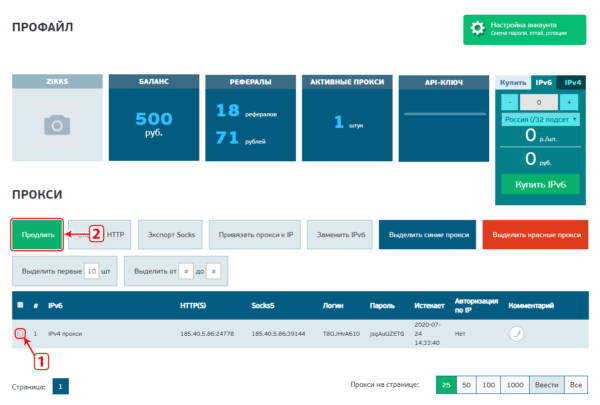Click Выделить красные прокси button
Image resolution: width=600 pixels, height=405 pixels.
535,234
